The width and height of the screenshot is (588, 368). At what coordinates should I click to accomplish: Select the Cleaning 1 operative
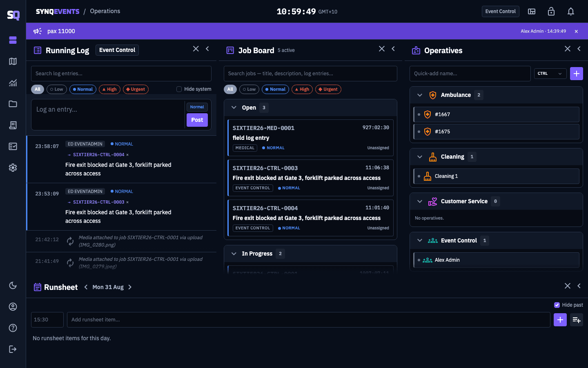click(496, 176)
